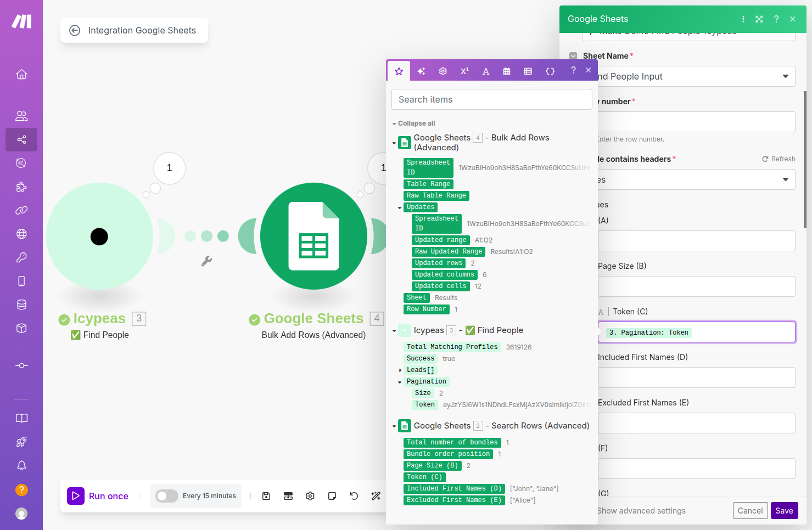The height and width of the screenshot is (530, 812).
Task: Click Refresh next to Table contains headers
Action: click(x=779, y=159)
